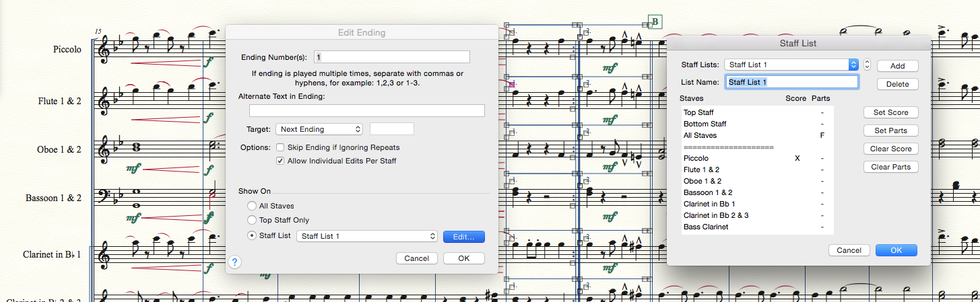Choose the Top Staff Only radio button

click(252, 220)
